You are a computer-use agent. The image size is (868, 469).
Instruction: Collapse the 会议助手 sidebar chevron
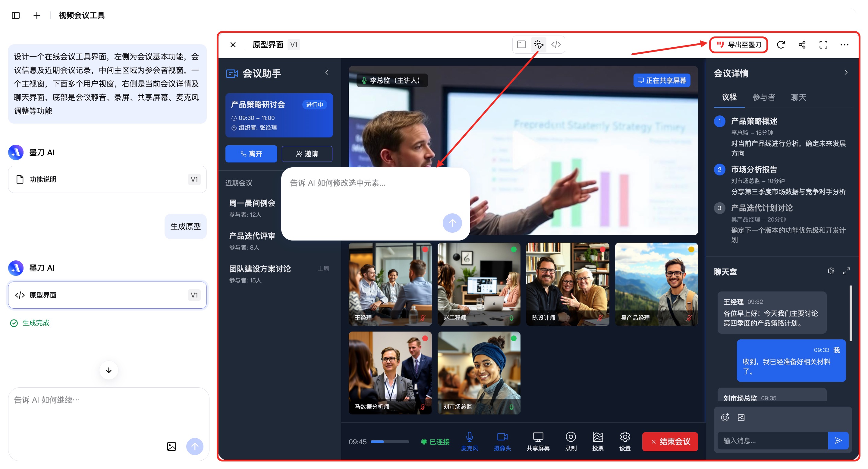327,72
